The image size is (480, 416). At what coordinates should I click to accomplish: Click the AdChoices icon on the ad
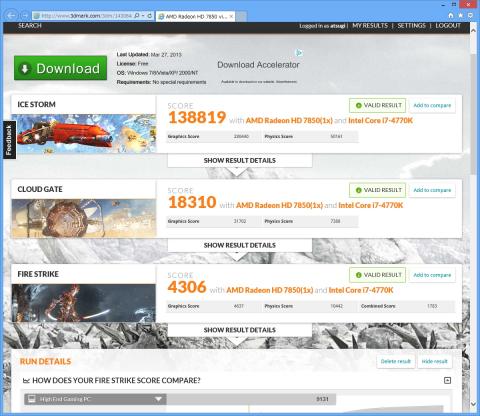pos(299,53)
